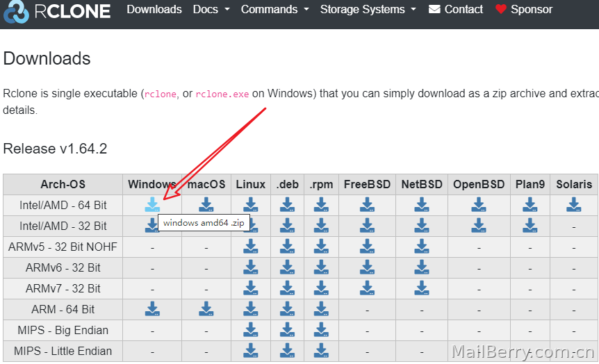Click the rclone.exe code text
The height and width of the screenshot is (364, 599).
(x=222, y=94)
